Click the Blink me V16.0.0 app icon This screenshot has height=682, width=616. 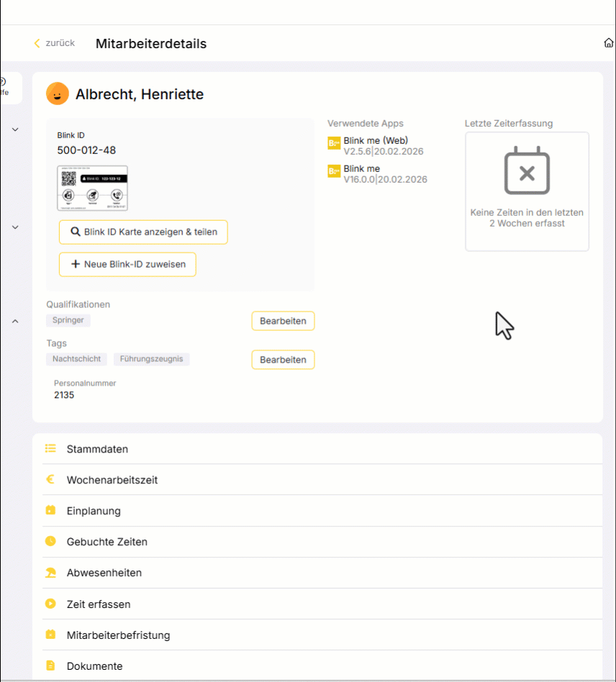click(334, 171)
